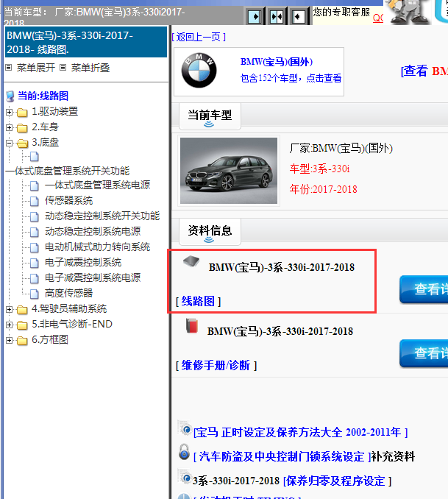This screenshot has width=448, height=499.
Task: Click the red QQ customer service link
Action: tap(378, 18)
